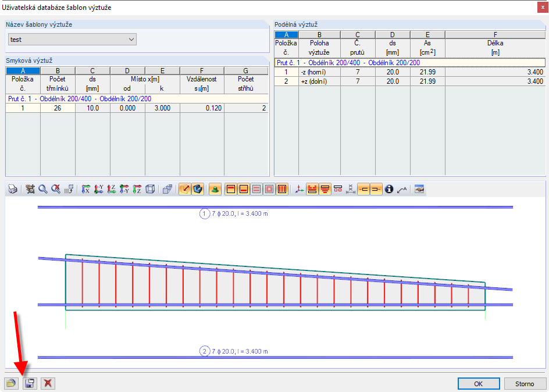Open reinforcement template folder icon
The image size is (549, 392).
pyautogui.click(x=12, y=384)
